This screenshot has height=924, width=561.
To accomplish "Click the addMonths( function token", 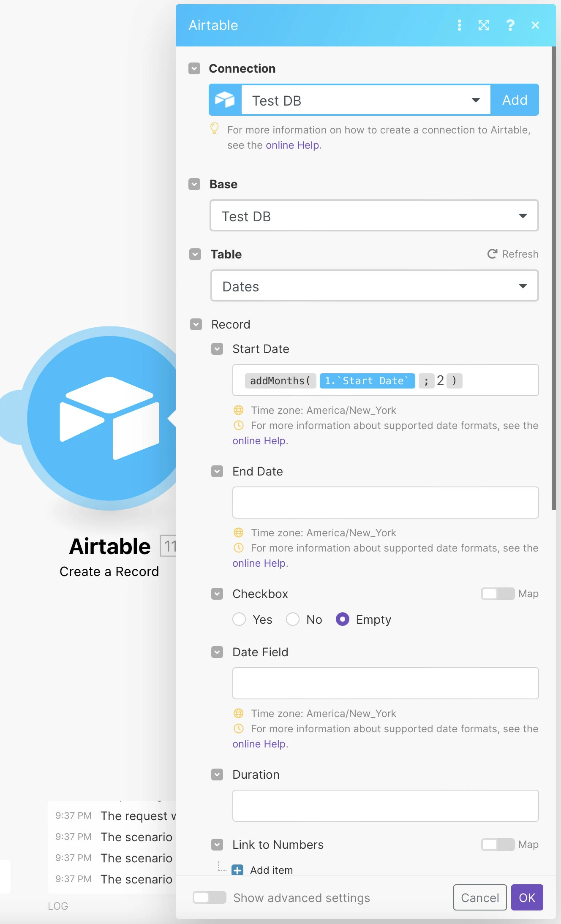I will tap(280, 380).
